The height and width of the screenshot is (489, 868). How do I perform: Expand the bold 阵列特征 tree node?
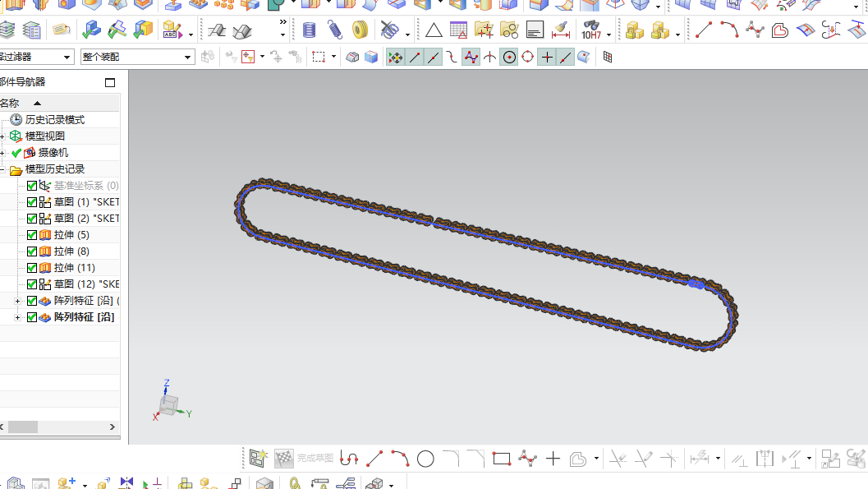(x=18, y=317)
